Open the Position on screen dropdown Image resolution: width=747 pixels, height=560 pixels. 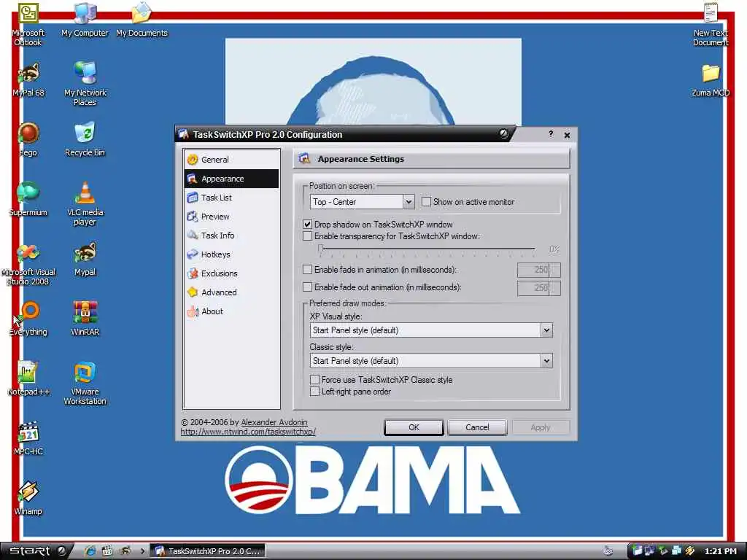tap(409, 202)
